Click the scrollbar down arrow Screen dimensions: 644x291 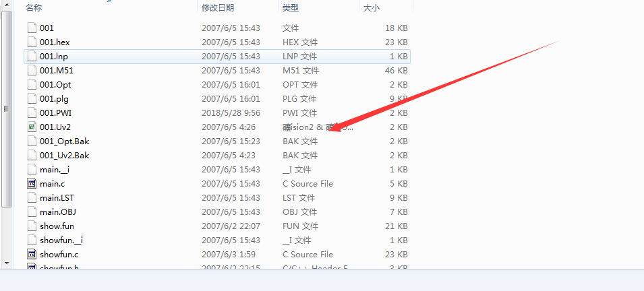(6, 262)
